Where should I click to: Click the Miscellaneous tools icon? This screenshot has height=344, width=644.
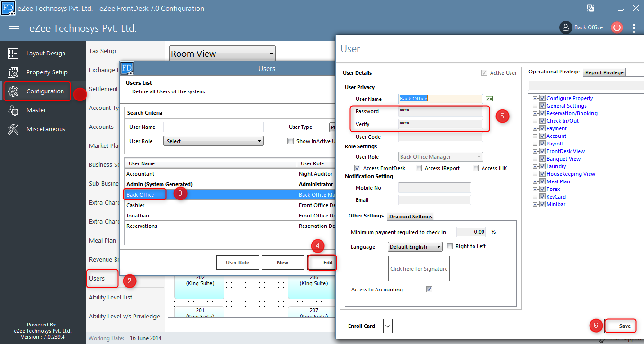(x=13, y=129)
